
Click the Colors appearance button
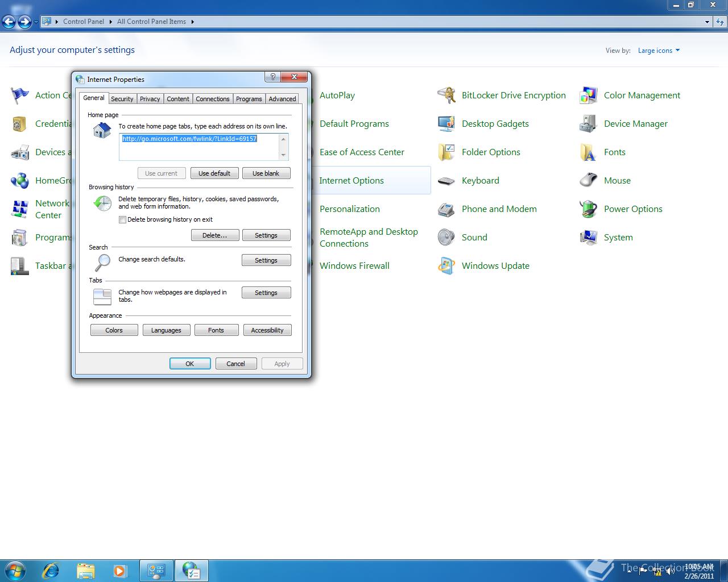(x=114, y=330)
